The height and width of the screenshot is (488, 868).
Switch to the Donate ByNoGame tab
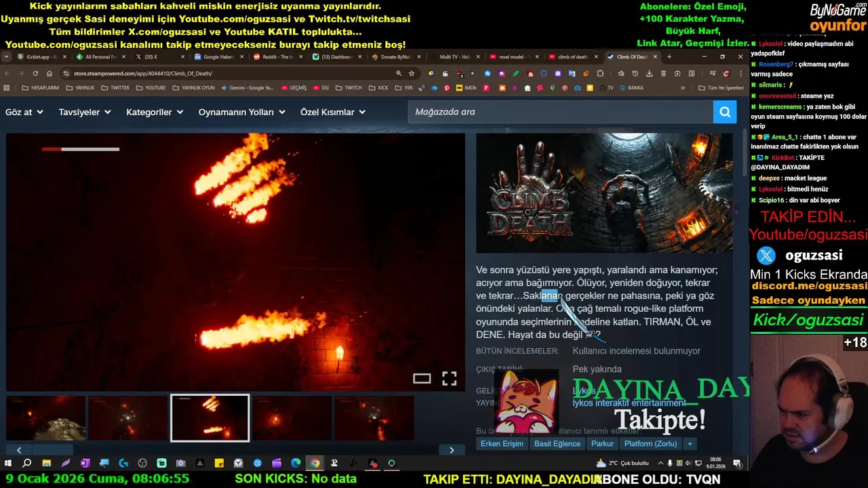[x=395, y=57]
